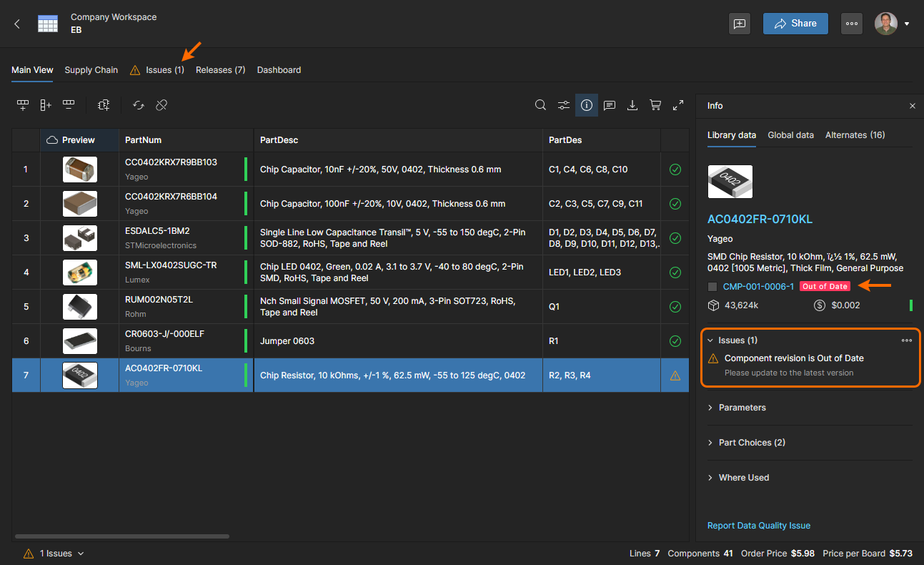Image resolution: width=924 pixels, height=565 pixels.
Task: Click the Share button
Action: coord(795,24)
